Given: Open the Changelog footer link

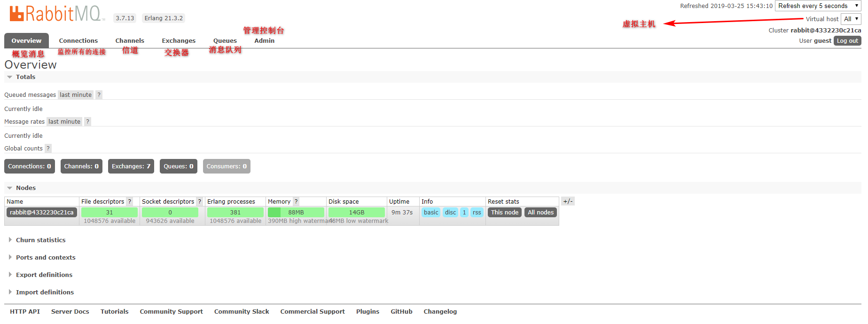Looking at the screenshot, I should 440,312.
